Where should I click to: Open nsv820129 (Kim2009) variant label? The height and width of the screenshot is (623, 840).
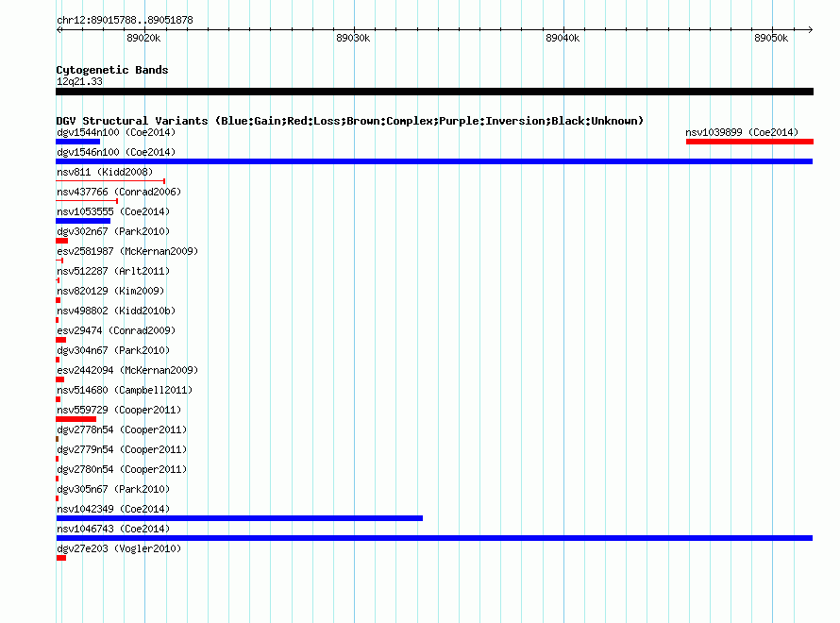tap(110, 291)
